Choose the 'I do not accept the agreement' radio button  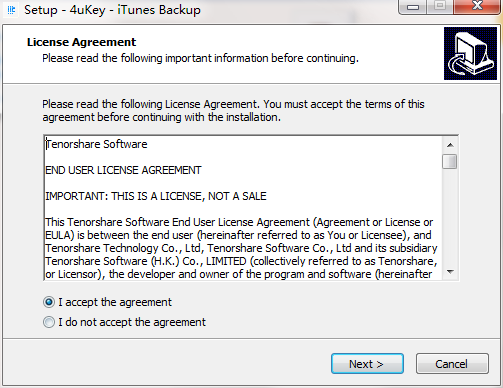[x=49, y=322]
